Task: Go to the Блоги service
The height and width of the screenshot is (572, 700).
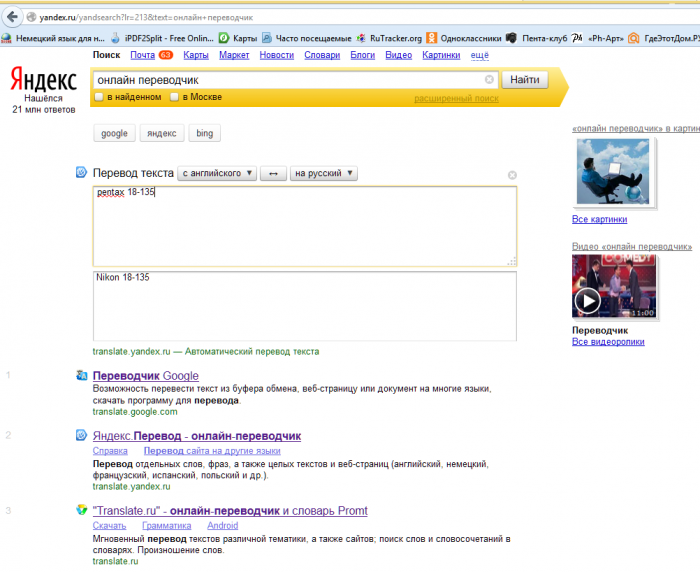Action: (362, 55)
